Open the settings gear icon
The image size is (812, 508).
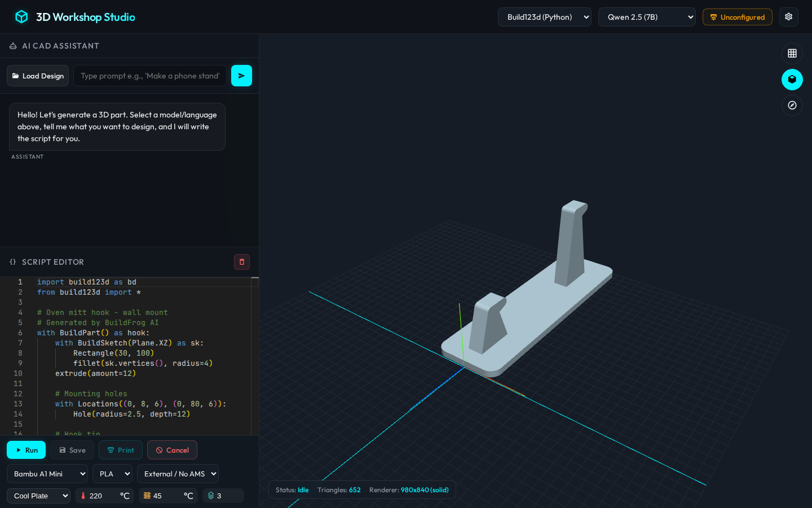(789, 17)
